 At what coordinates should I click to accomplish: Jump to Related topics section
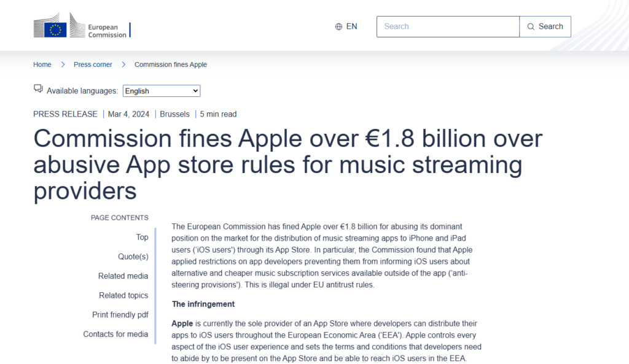pos(123,295)
